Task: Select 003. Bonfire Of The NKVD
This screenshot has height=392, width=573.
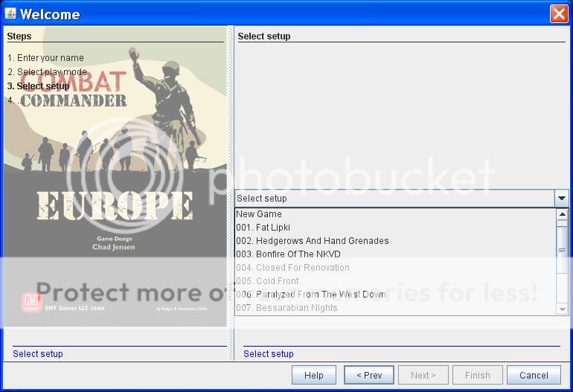Action: tap(395, 254)
